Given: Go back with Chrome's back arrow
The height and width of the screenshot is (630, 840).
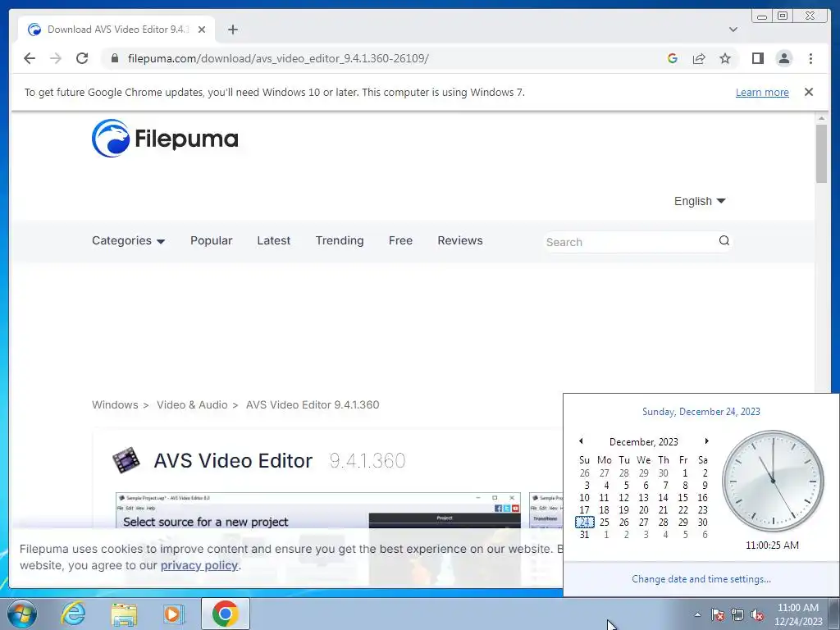Looking at the screenshot, I should pos(30,58).
